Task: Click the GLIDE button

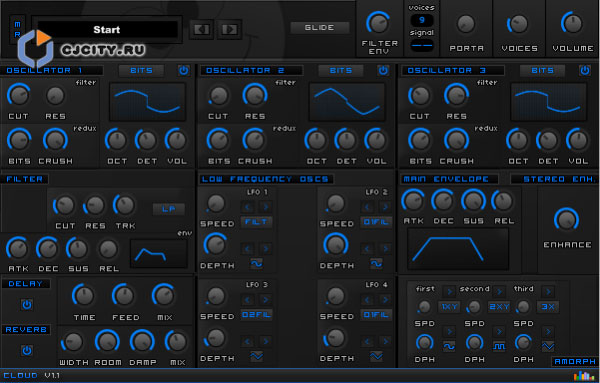Action: [320, 28]
